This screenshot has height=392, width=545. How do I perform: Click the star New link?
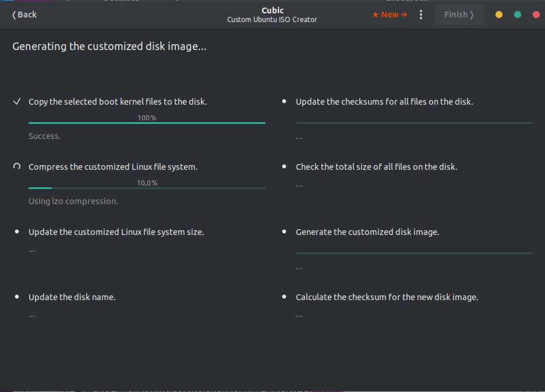click(390, 15)
